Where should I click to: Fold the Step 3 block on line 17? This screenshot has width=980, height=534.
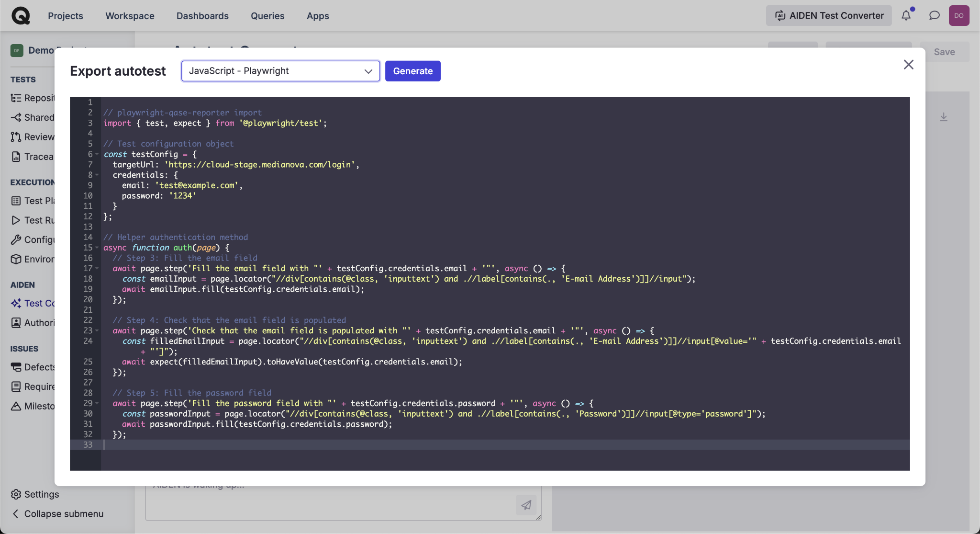tap(97, 268)
